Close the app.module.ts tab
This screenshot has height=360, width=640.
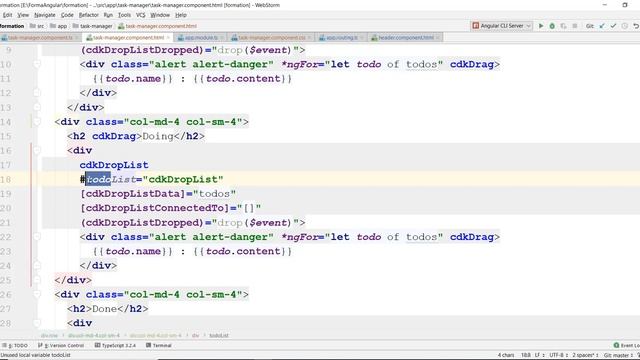tap(222, 38)
